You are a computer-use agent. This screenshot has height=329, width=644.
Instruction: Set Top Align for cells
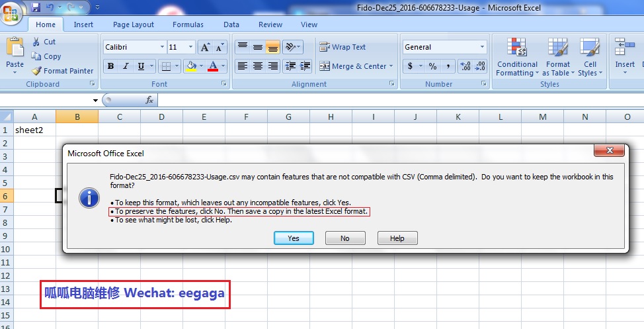click(x=243, y=47)
